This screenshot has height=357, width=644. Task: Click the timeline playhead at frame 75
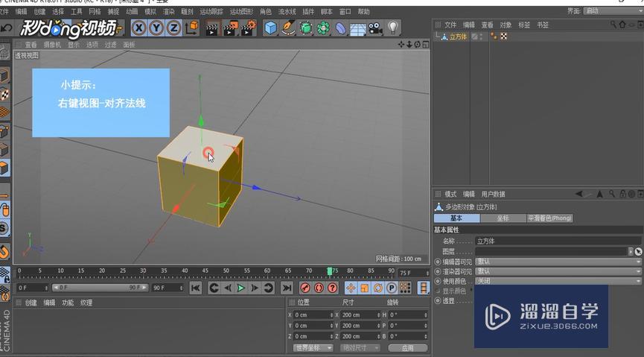coord(329,271)
